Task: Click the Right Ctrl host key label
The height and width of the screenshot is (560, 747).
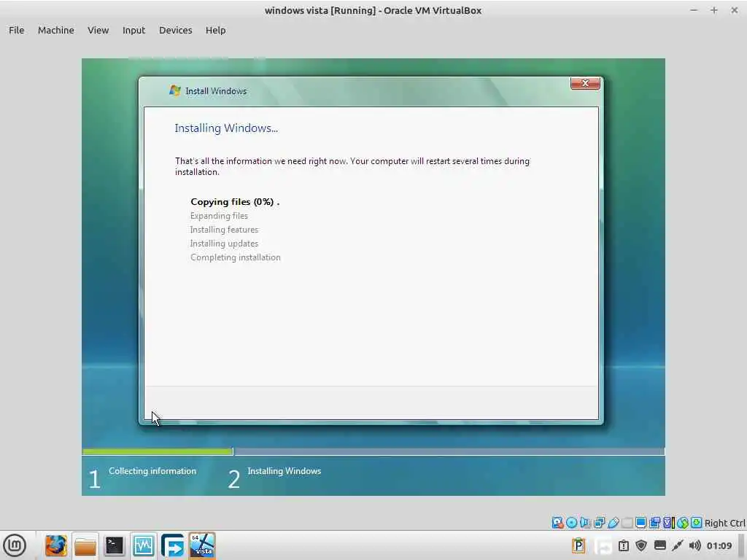Action: [x=724, y=523]
